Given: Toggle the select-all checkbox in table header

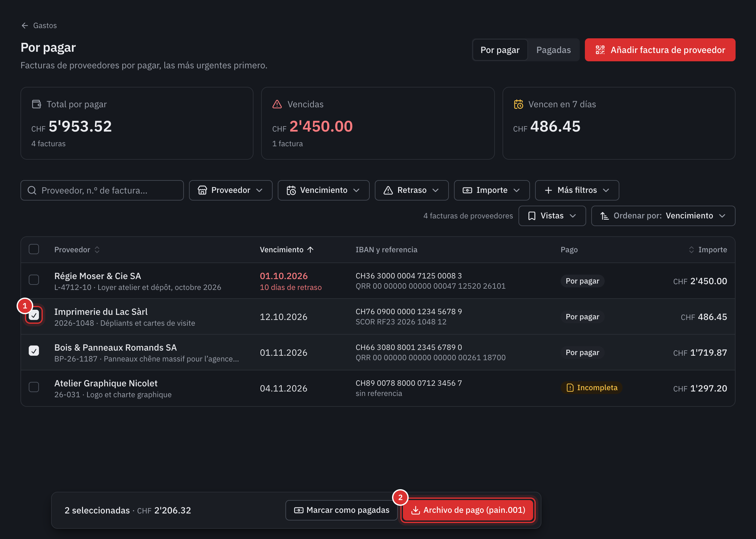Looking at the screenshot, I should pyautogui.click(x=34, y=249).
